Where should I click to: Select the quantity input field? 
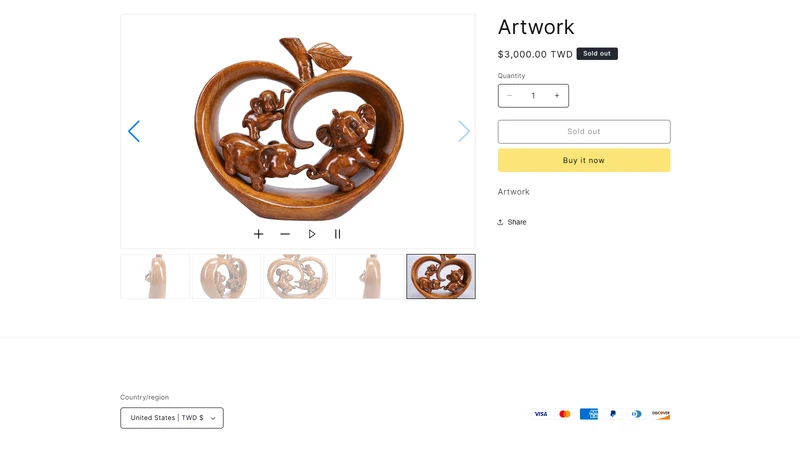(533, 96)
